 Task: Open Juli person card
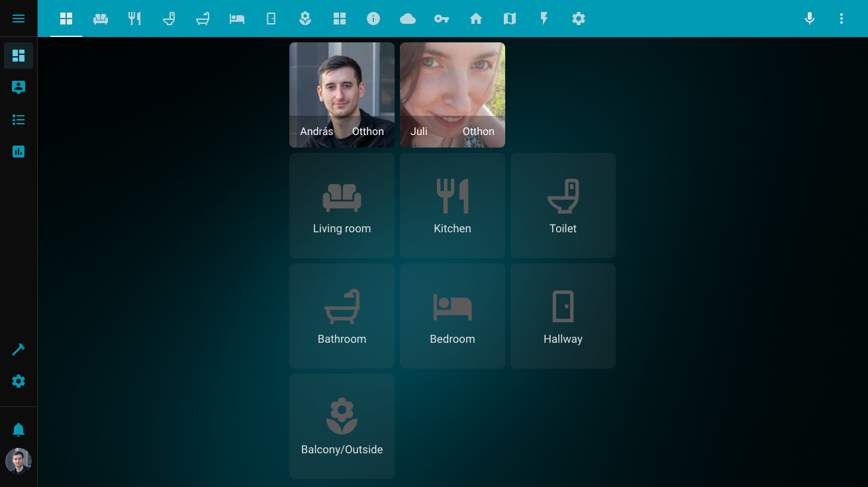click(452, 95)
